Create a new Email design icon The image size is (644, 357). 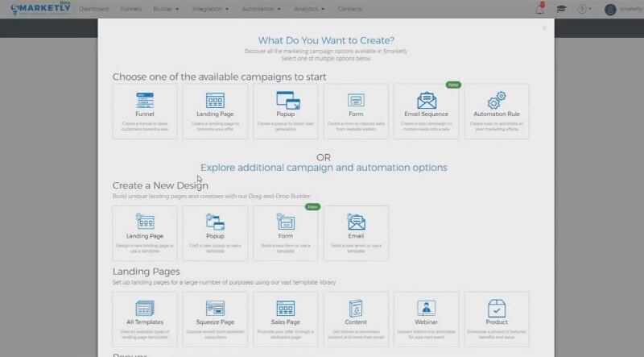click(x=356, y=222)
